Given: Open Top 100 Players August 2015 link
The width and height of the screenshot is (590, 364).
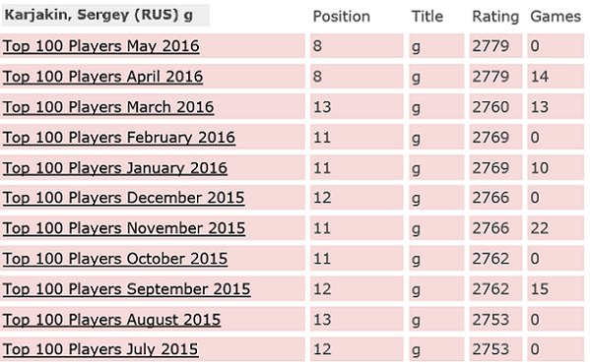Looking at the screenshot, I should (111, 320).
